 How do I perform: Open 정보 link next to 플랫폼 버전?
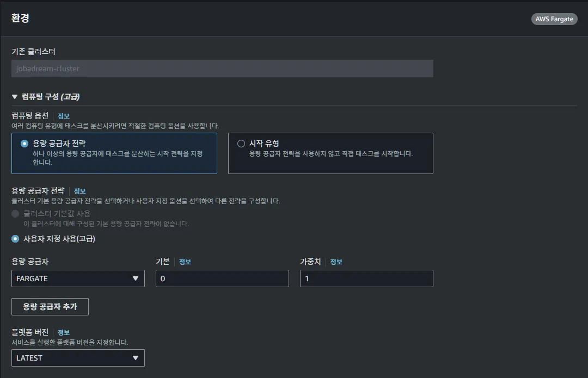pyautogui.click(x=64, y=332)
